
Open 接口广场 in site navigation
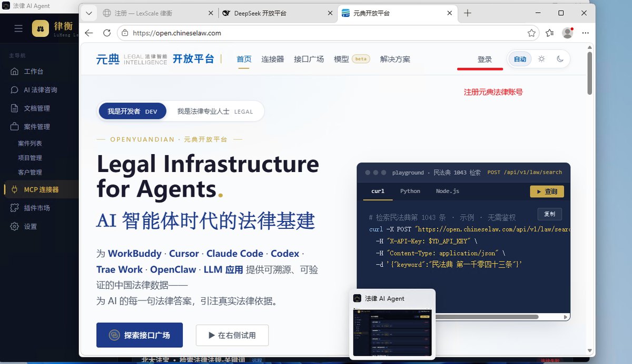(x=309, y=59)
